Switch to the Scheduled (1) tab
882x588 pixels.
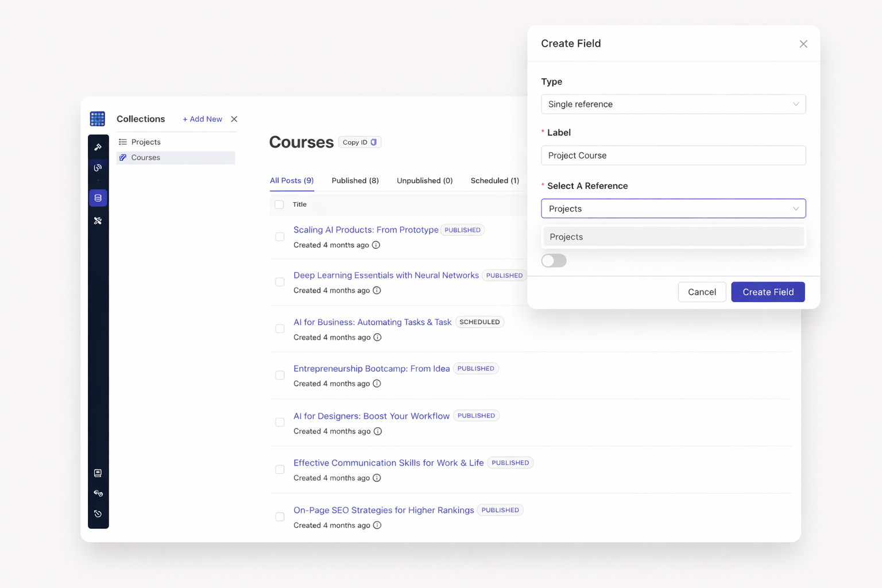[x=494, y=181]
